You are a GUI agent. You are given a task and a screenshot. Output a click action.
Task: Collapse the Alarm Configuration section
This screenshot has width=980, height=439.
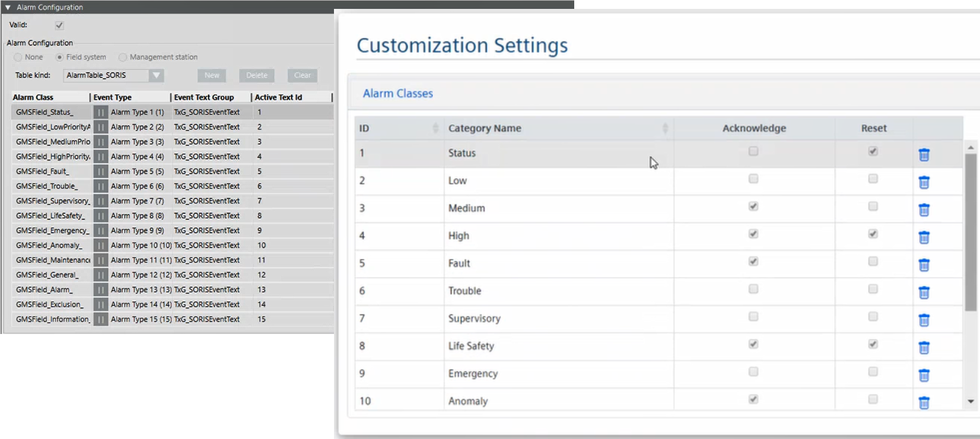click(8, 8)
